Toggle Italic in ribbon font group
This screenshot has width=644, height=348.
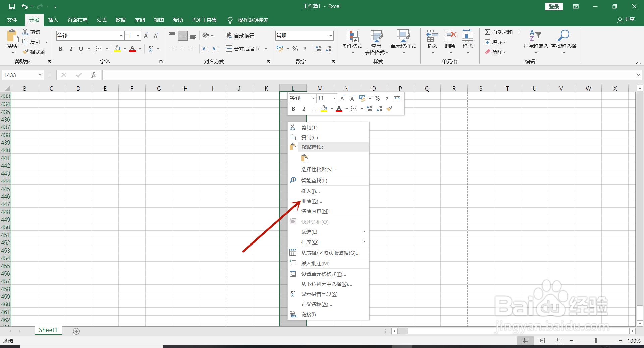pos(71,49)
